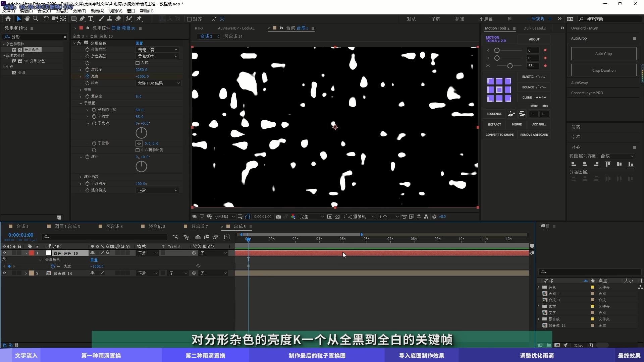The width and height of the screenshot is (644, 362).
Task: Open 分形类型 dropdown 湍流平滑
Action: (x=157, y=50)
